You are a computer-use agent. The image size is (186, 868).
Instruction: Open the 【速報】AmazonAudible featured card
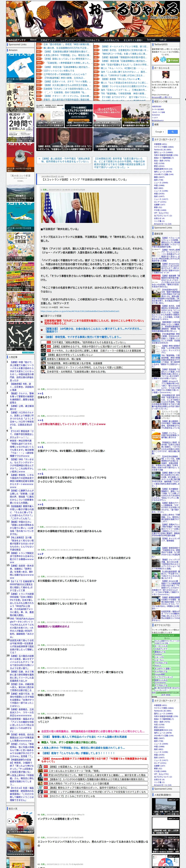[79, 115]
